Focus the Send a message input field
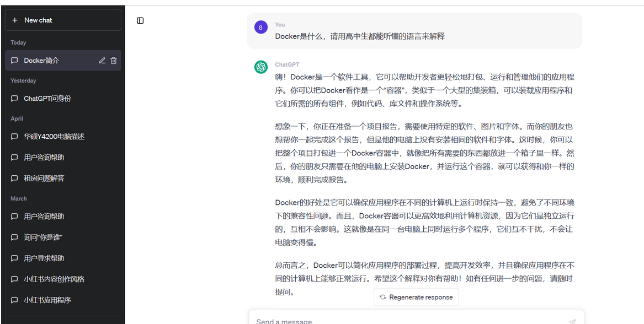 416,317
